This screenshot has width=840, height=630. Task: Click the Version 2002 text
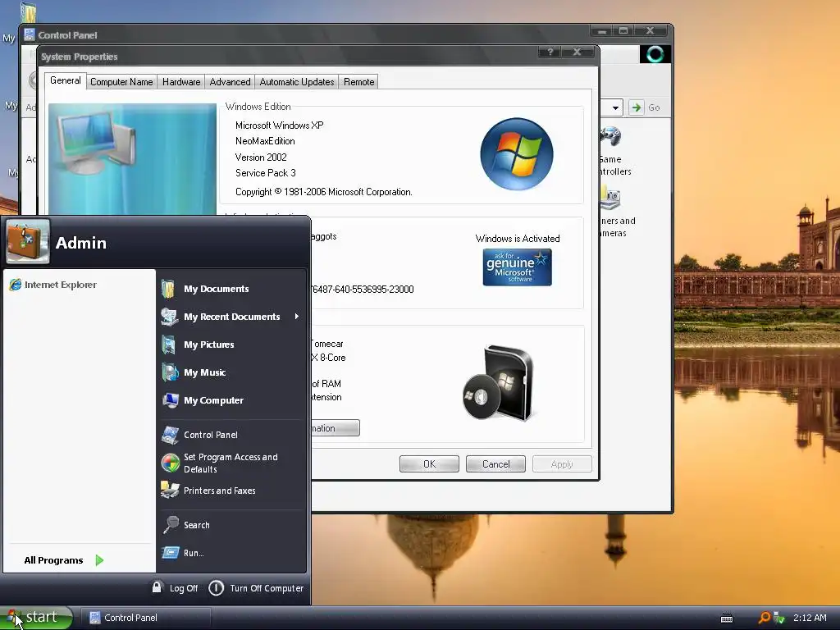tap(261, 157)
